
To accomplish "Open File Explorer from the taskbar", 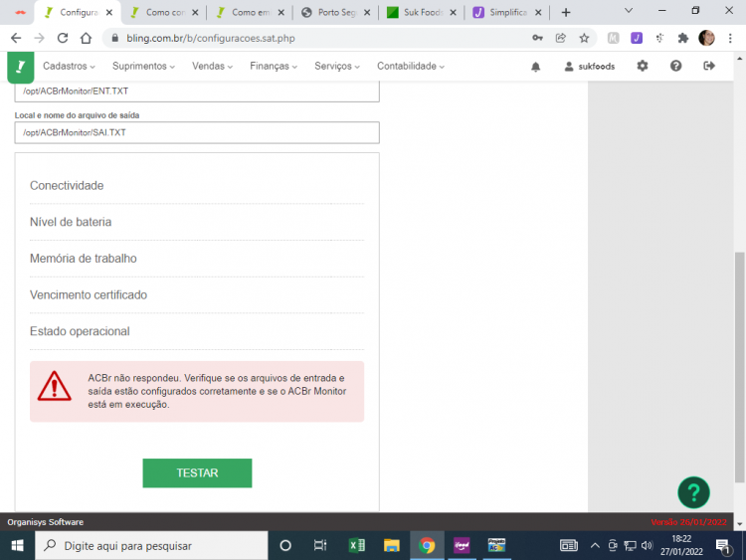I will click(392, 545).
